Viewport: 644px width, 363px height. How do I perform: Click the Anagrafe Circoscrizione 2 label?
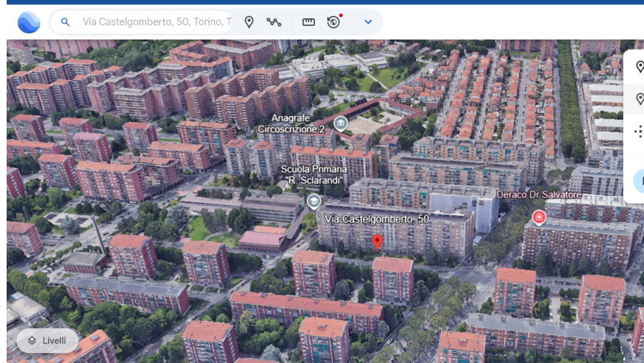(x=291, y=123)
